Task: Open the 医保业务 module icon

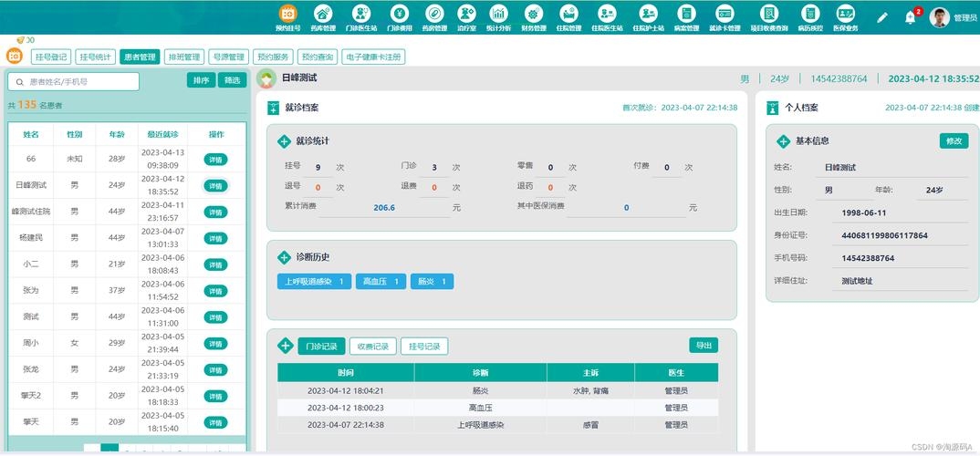Action: (x=846, y=14)
